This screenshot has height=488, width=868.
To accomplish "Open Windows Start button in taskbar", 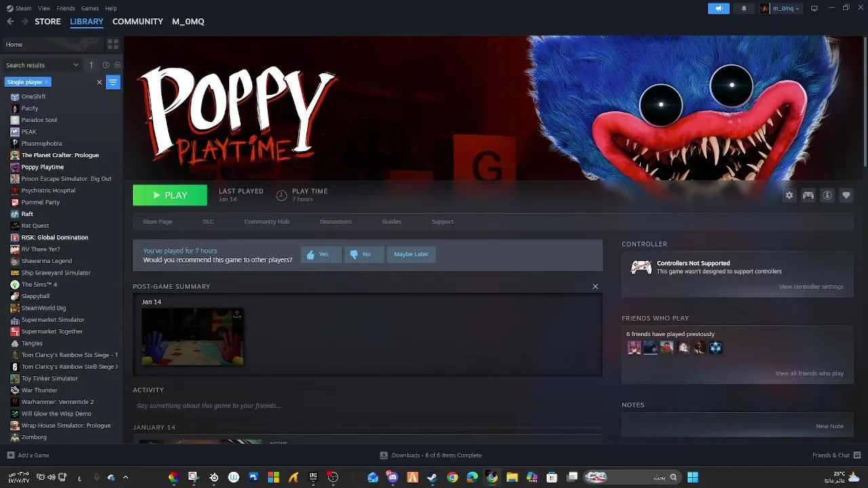I will click(x=692, y=477).
